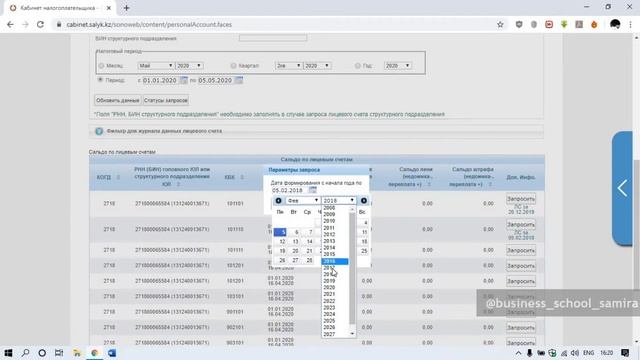
Task: Choose 2020 in the year list
Action: (x=329, y=287)
